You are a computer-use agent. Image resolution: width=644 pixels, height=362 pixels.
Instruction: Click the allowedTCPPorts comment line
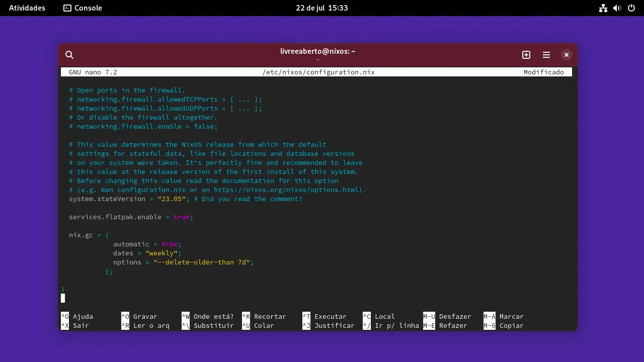(166, 99)
